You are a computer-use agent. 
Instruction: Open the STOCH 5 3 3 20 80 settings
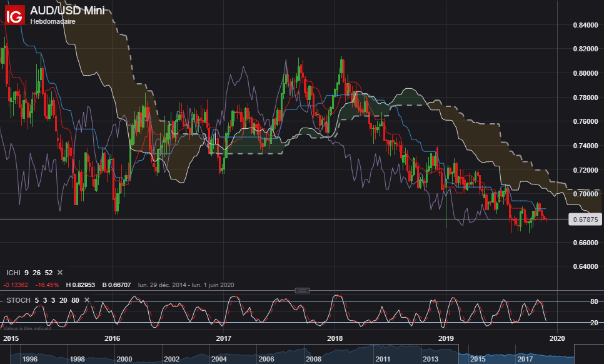(43, 300)
